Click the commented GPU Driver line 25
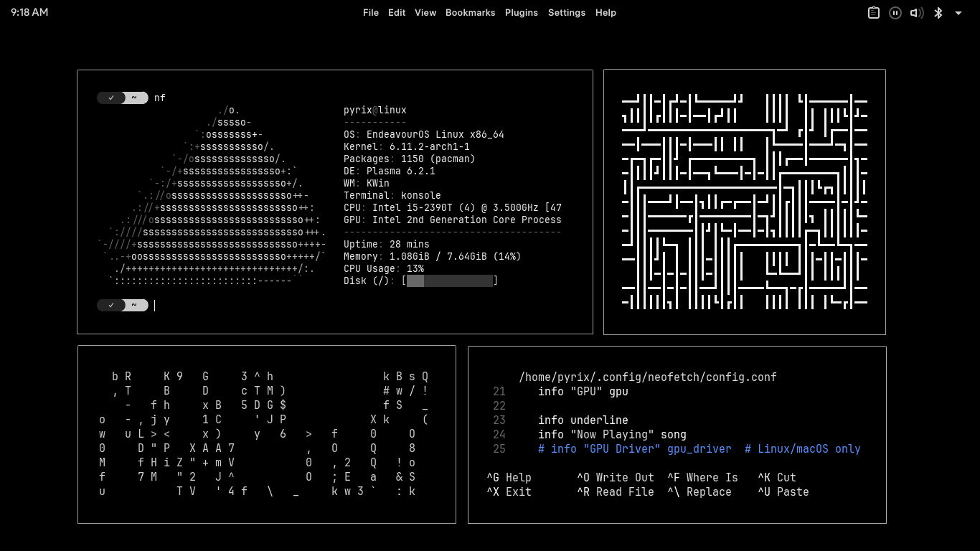Screen dimensions: 980x551 pos(699,449)
